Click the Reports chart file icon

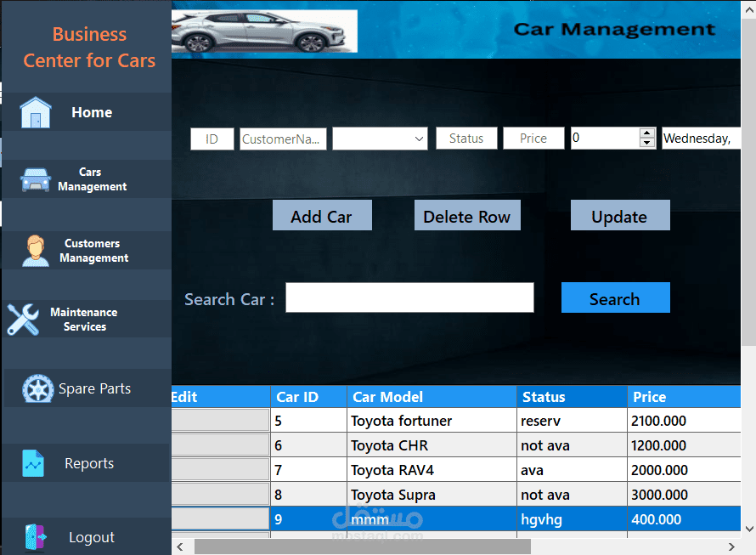pyautogui.click(x=33, y=463)
